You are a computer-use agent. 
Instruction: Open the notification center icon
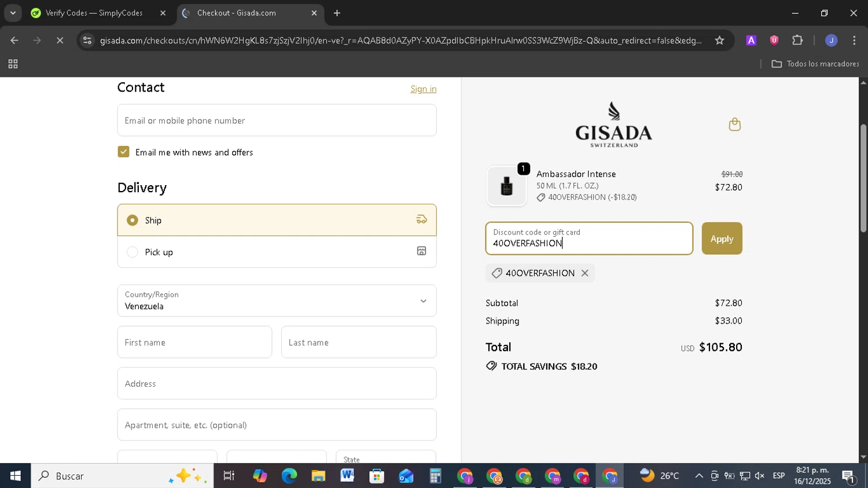848,477
